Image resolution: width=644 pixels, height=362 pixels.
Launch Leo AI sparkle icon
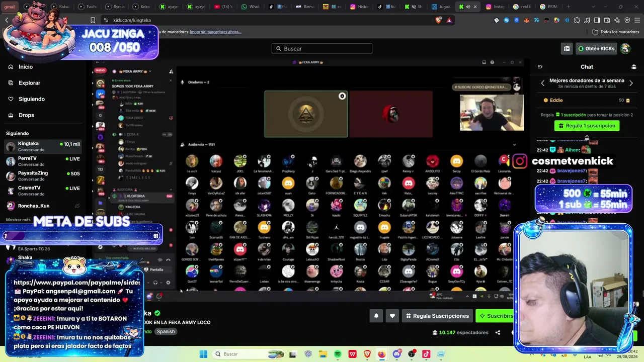tap(617, 20)
